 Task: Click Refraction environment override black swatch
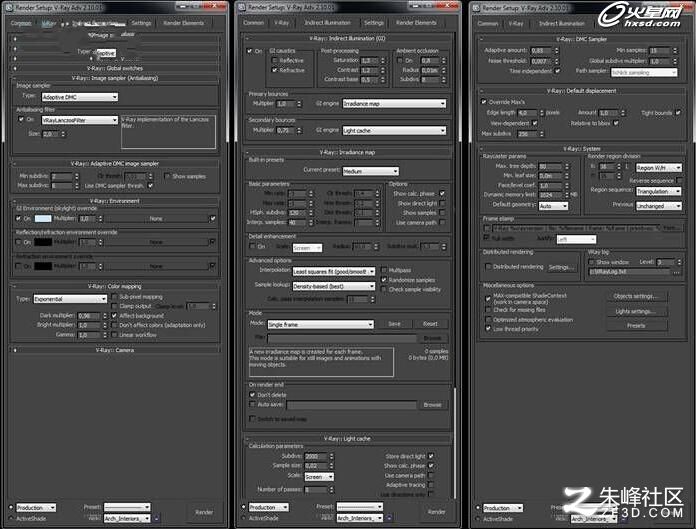click(x=43, y=266)
